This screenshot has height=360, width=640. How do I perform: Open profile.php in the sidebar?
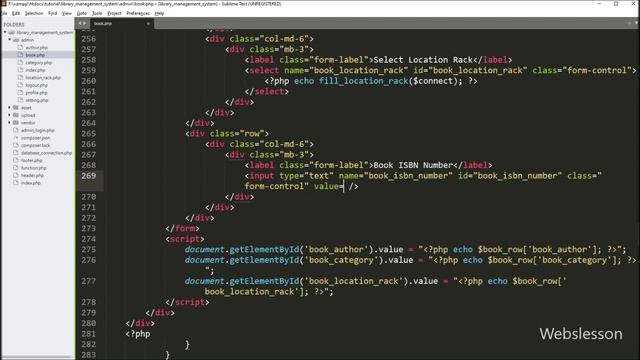37,93
